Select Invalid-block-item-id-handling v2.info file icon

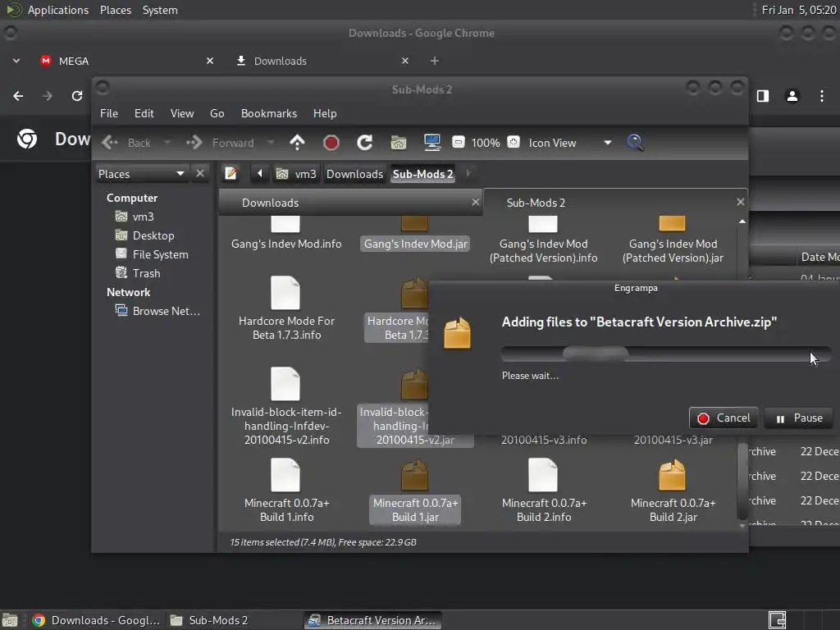pyautogui.click(x=285, y=384)
